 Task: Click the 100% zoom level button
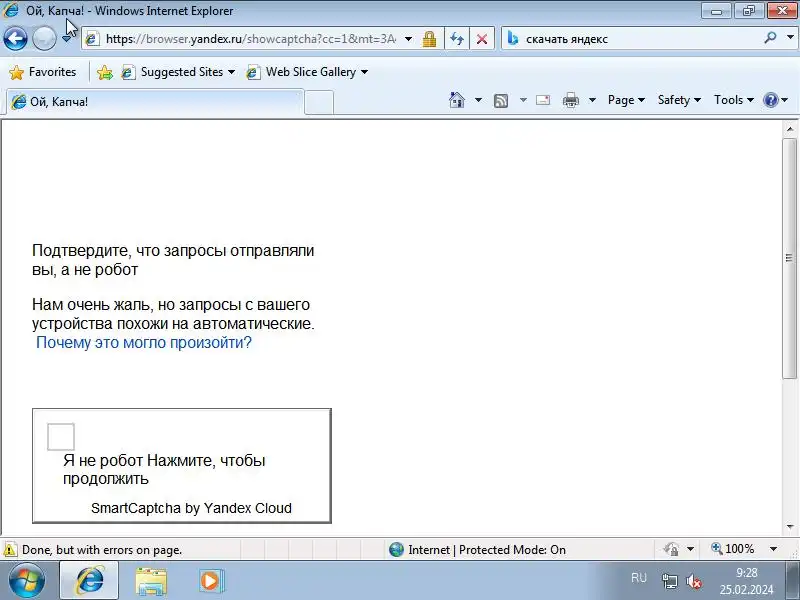coord(733,549)
